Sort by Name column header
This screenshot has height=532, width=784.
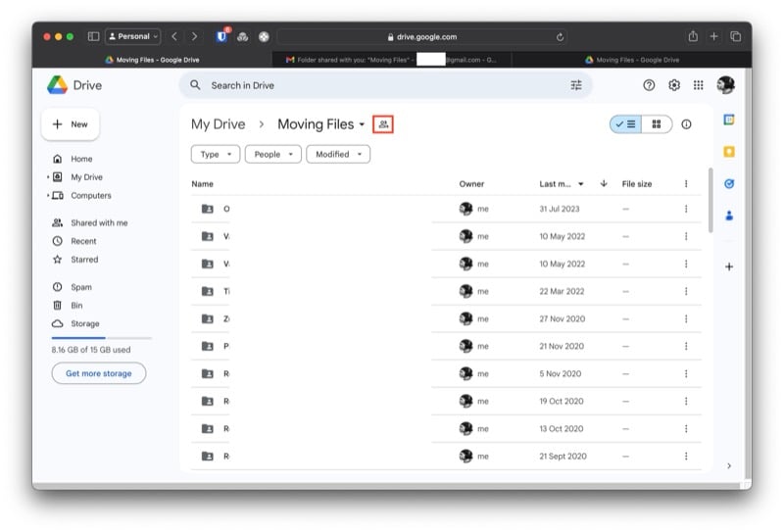point(202,184)
